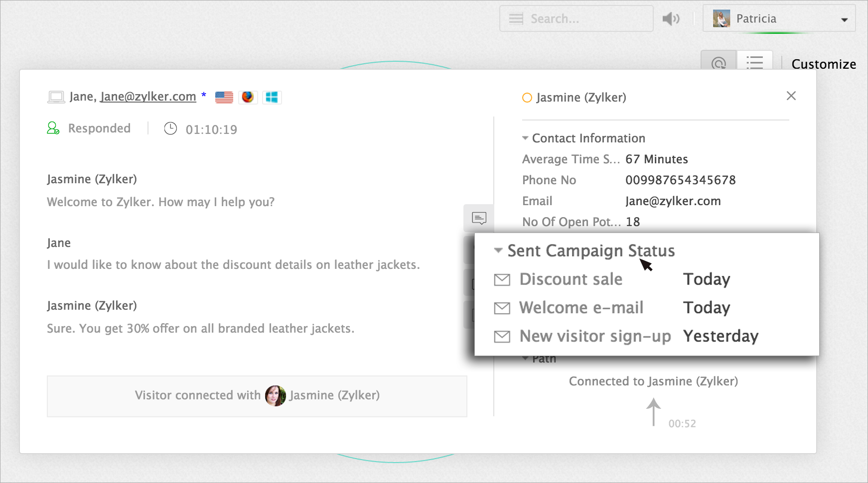Click the Jasmine (Zylker) header name
Viewport: 868px width, 483px height.
[581, 98]
